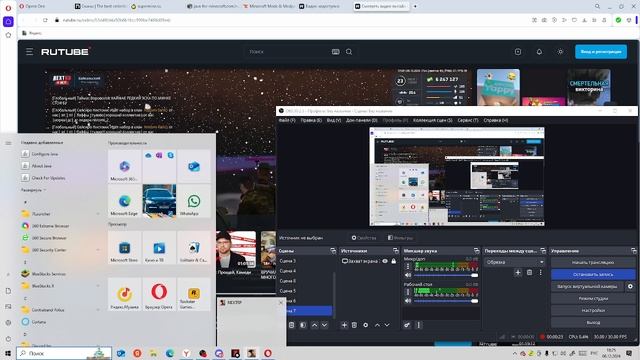Open the WhatsApp tile in Start menu

coord(194,201)
